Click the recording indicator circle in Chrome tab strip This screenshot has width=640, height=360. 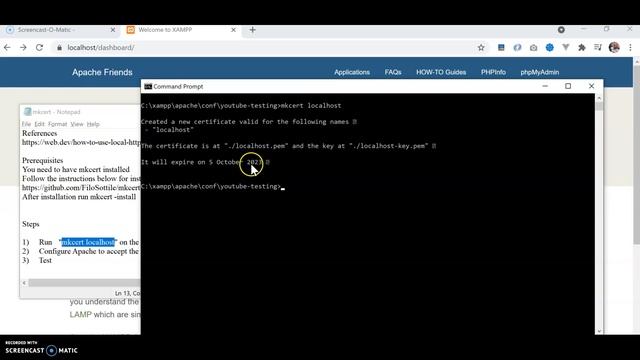point(561,30)
